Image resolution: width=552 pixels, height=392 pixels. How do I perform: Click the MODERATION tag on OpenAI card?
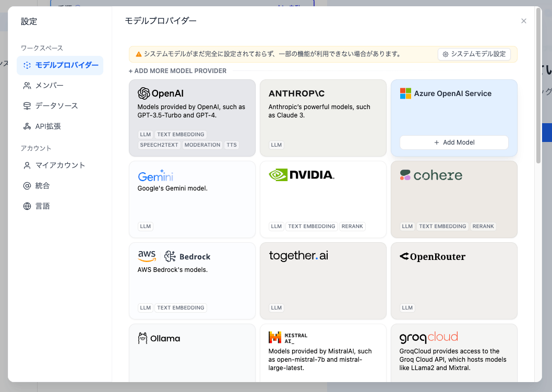point(202,145)
